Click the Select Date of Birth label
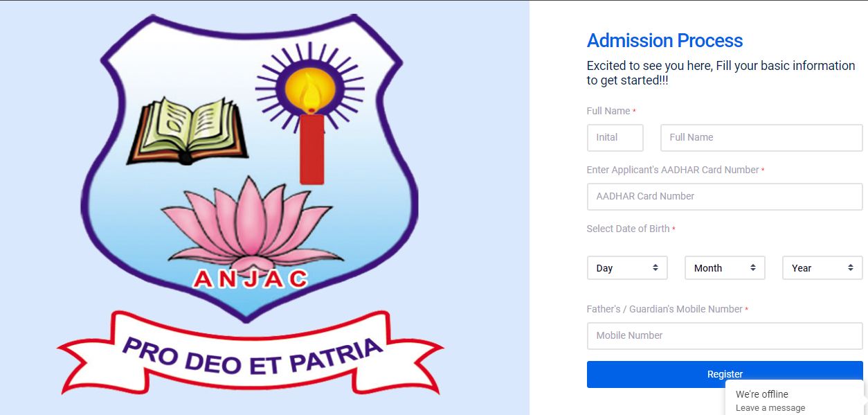 (629, 229)
